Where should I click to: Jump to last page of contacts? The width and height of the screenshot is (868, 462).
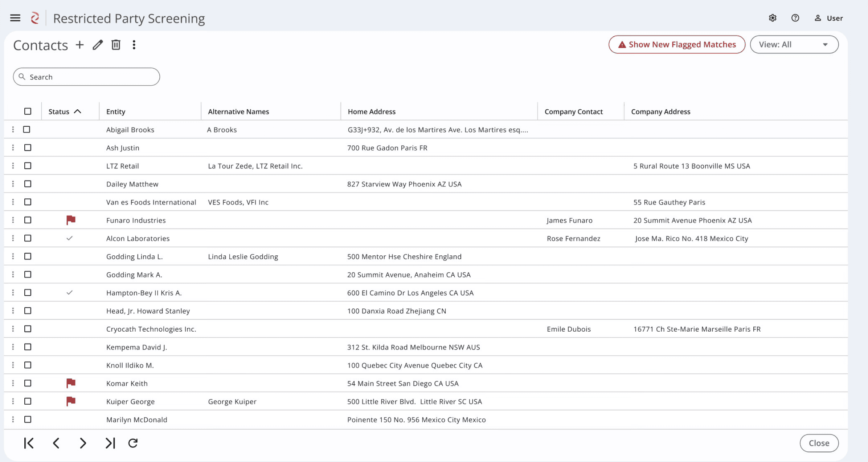click(x=110, y=443)
